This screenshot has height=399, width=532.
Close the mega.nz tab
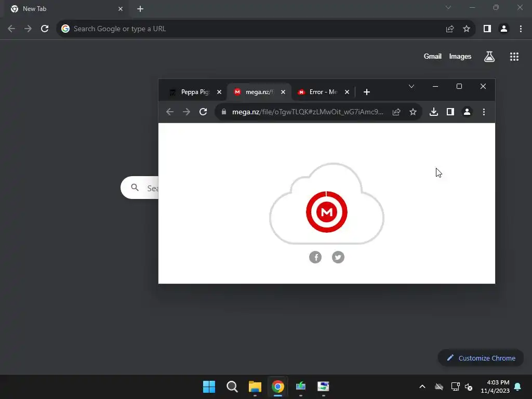pos(283,92)
